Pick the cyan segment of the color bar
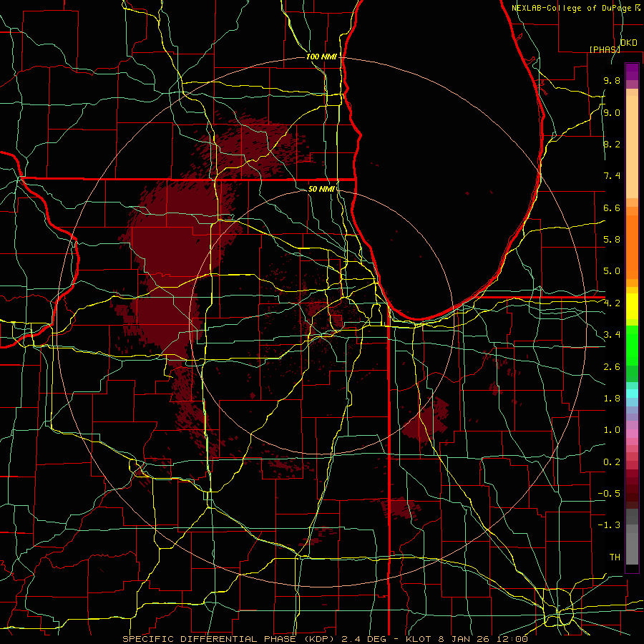The image size is (644, 644). click(632, 394)
